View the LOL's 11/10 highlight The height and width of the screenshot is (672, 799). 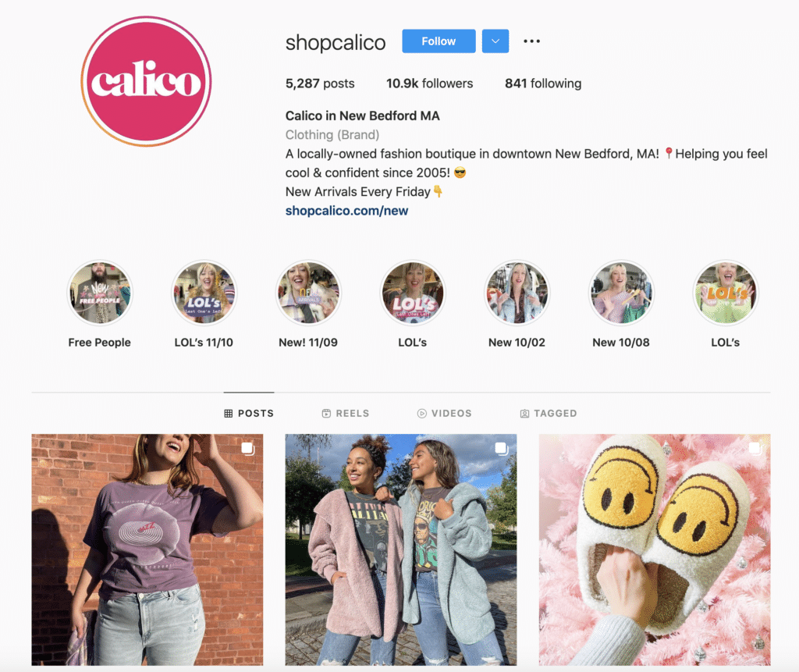click(x=204, y=293)
